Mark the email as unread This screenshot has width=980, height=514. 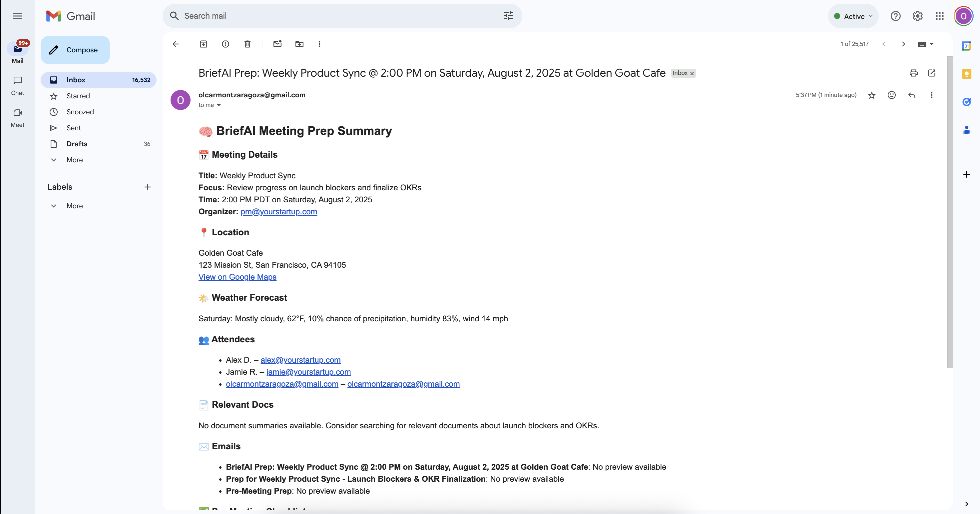277,44
